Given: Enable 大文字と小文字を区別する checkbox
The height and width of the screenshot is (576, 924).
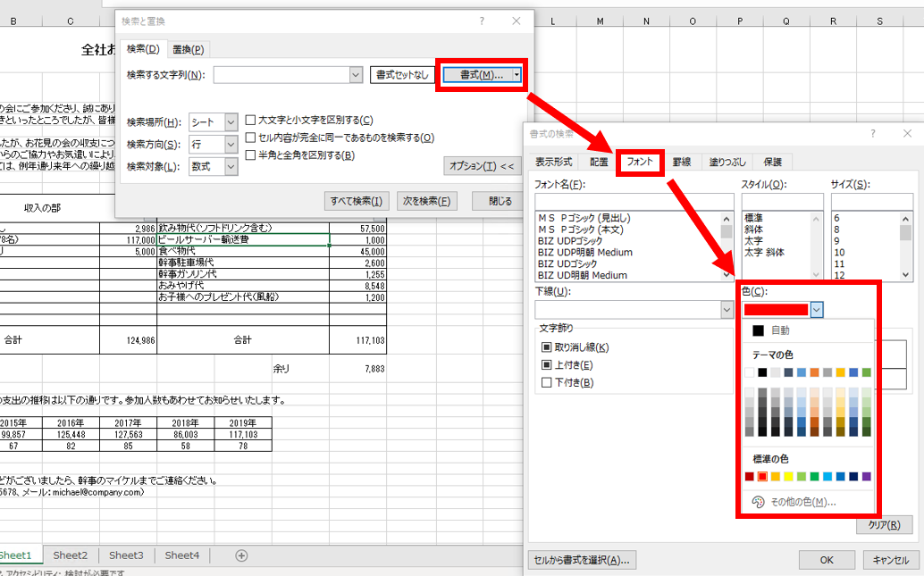Looking at the screenshot, I should (x=251, y=121).
